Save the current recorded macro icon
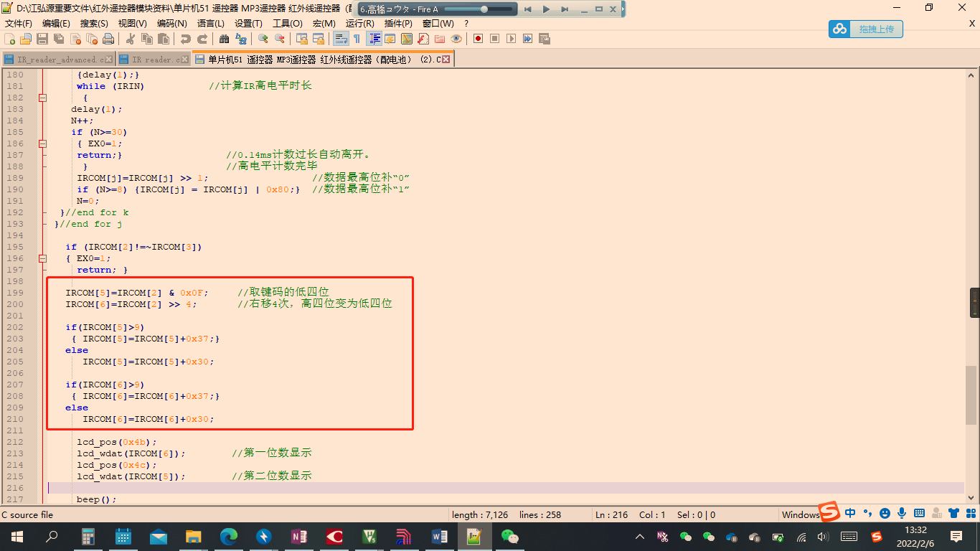This screenshot has width=980, height=551. click(545, 39)
